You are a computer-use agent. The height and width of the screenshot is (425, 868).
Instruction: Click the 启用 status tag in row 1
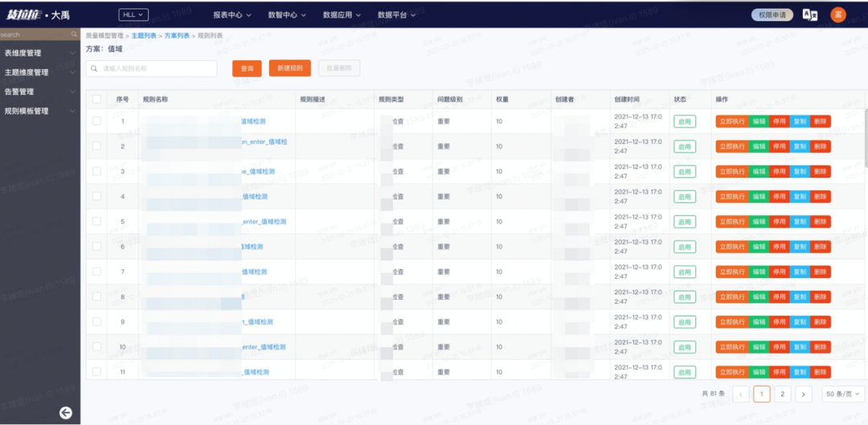point(685,121)
